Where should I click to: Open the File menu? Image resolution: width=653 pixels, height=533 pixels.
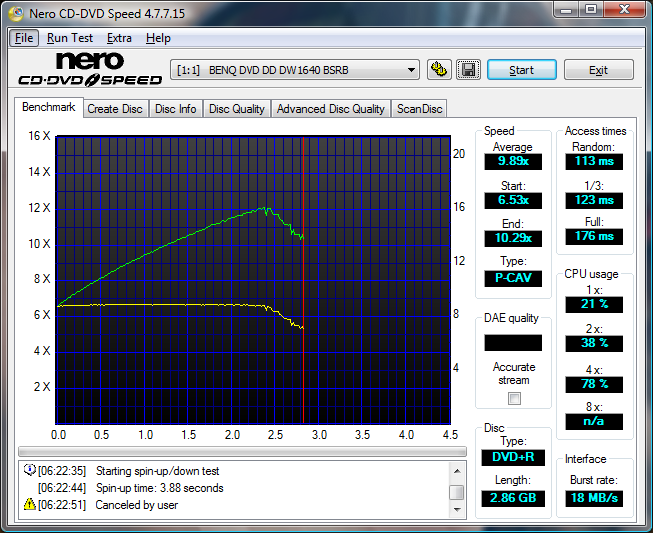pyautogui.click(x=24, y=38)
